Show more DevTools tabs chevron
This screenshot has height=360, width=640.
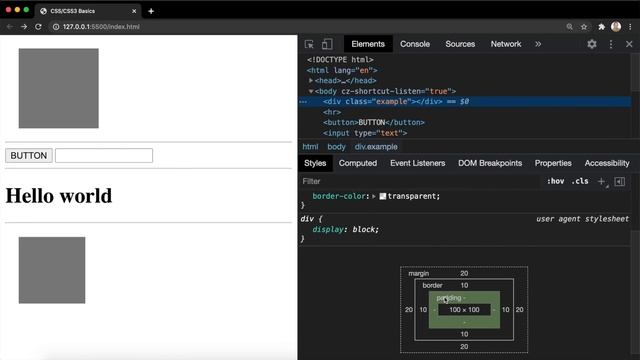(x=538, y=44)
